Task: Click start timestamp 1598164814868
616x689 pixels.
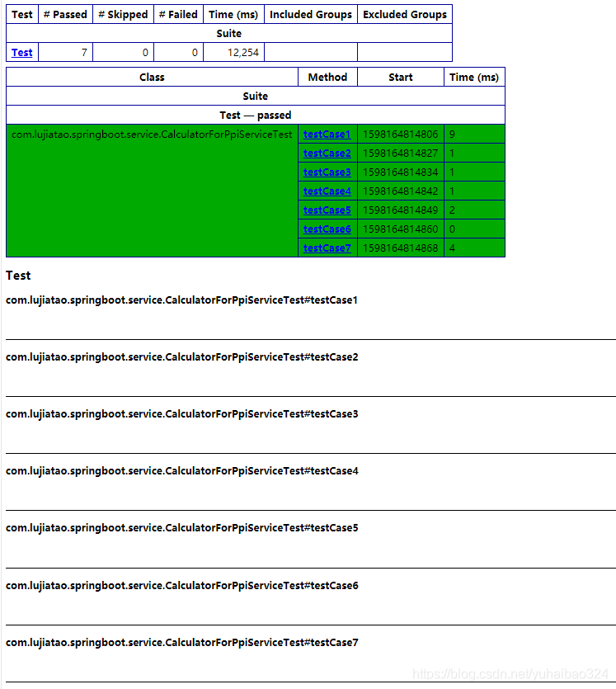Action: pos(401,248)
